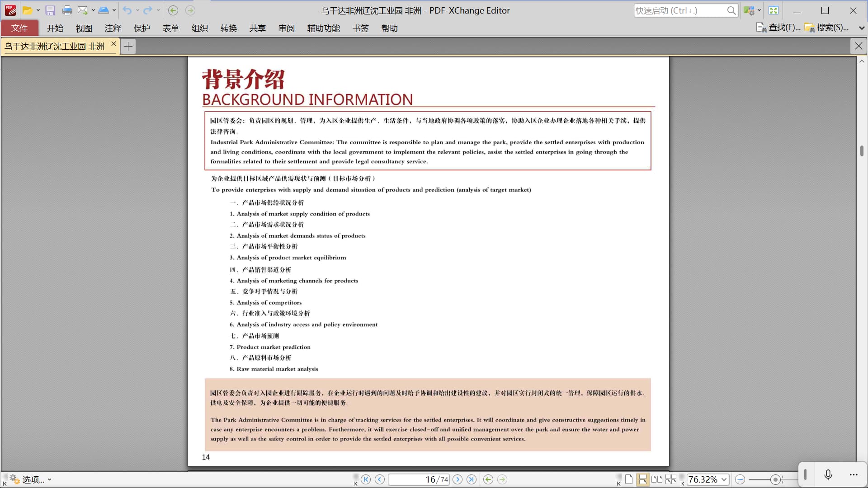Jump to last page button
868x488 pixels.
(x=472, y=479)
